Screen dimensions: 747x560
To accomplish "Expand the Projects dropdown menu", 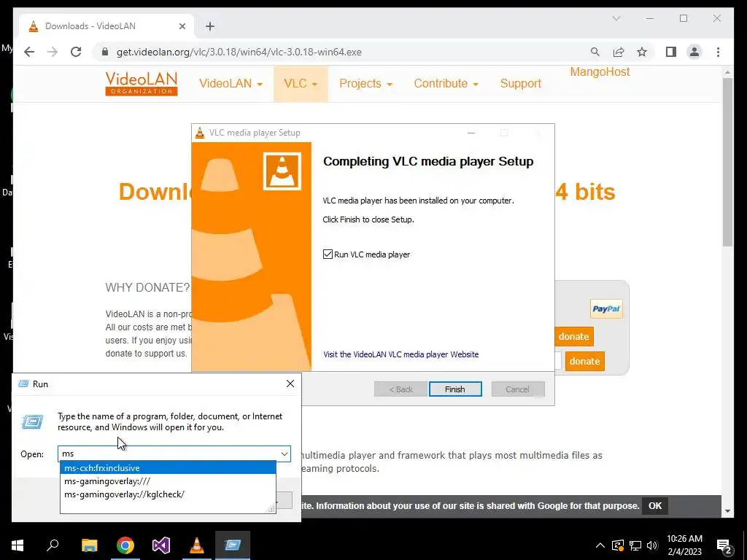I will [x=366, y=84].
